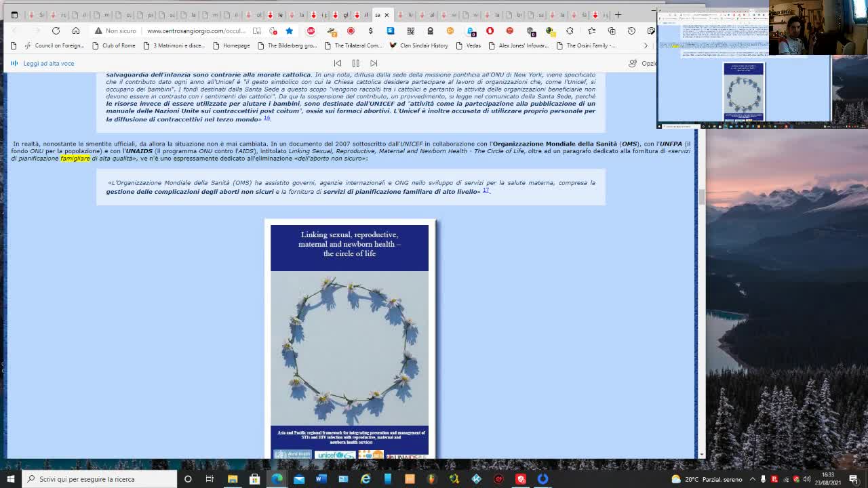Open Task View on the taskbar
Image resolution: width=868 pixels, height=488 pixels.
(210, 479)
